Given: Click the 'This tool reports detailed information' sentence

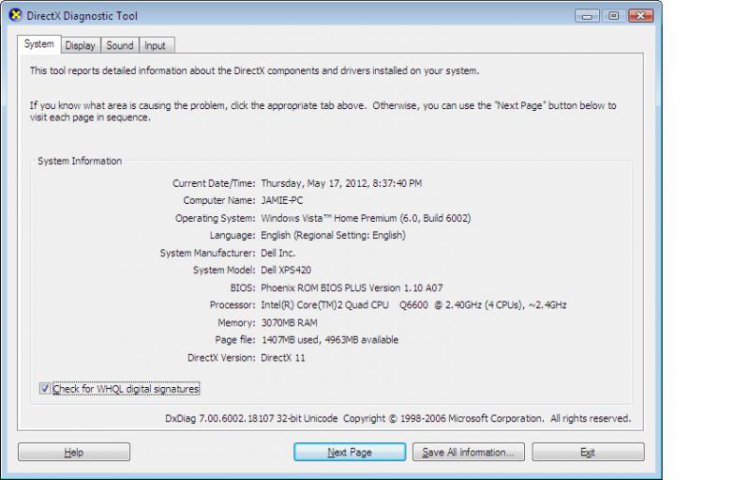Looking at the screenshot, I should [x=254, y=71].
